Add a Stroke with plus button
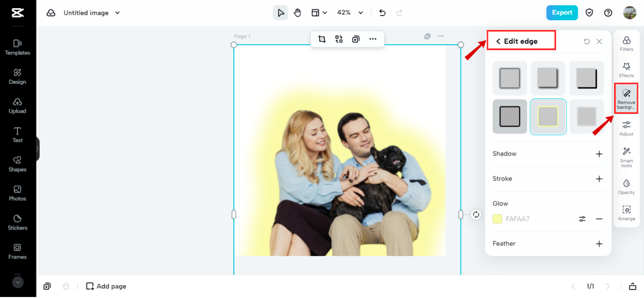The image size is (644, 299). 599,179
